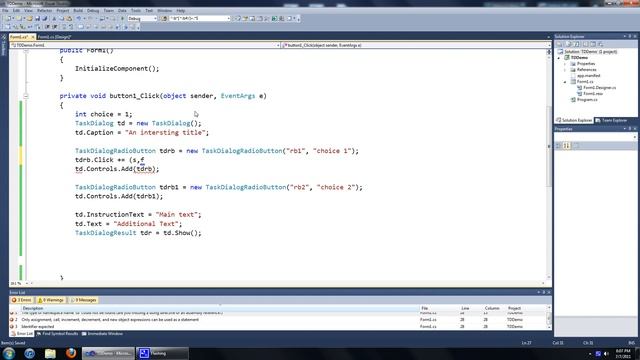Open the Debug menu
This screenshot has height=360, width=640.
[x=93, y=10]
